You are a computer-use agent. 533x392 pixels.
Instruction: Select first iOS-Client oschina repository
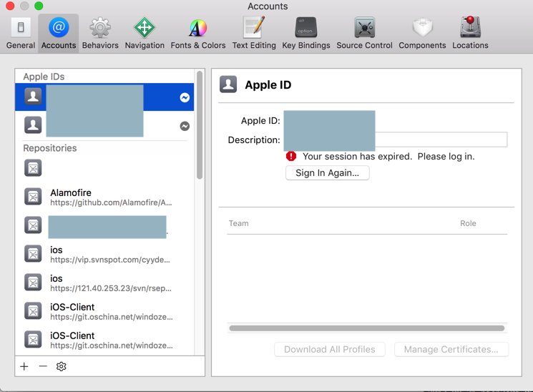tap(104, 311)
